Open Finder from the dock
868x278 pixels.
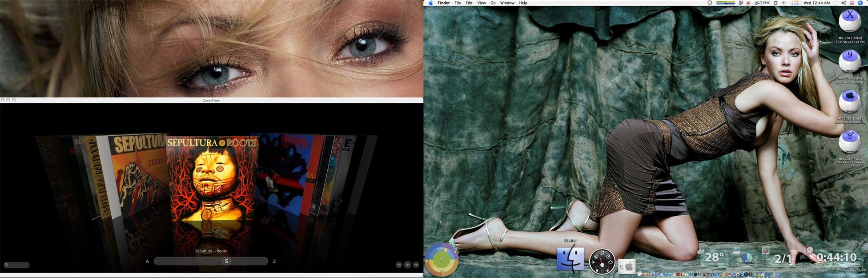click(x=571, y=260)
